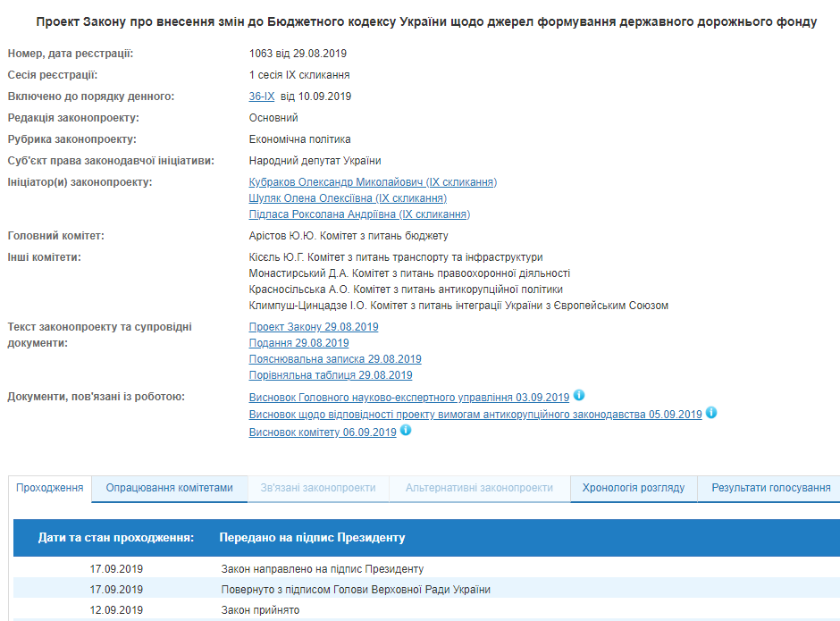Image resolution: width=840 pixels, height=621 pixels.
Task: Select the Альтернативні законопроекти tab
Action: click(x=479, y=488)
